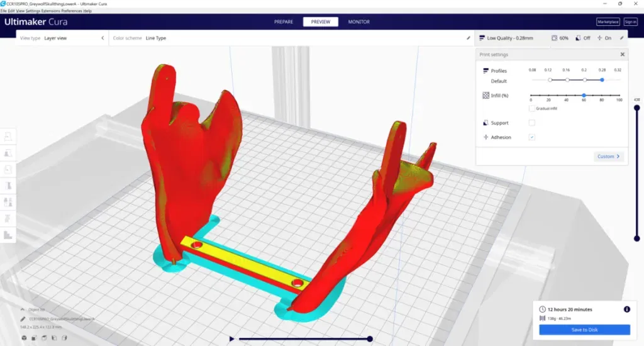Select the Mirror tool in left toolbar
Viewport: 644px width, 346px height.
coord(8,186)
